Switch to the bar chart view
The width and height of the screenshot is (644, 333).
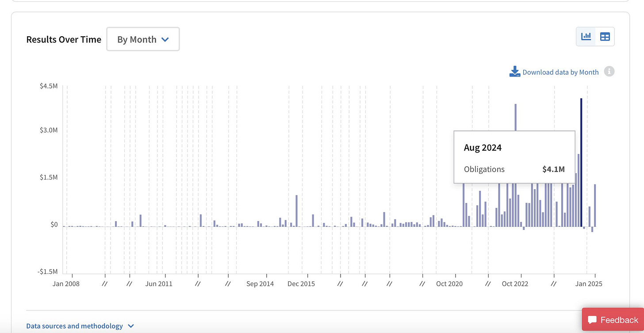point(586,37)
